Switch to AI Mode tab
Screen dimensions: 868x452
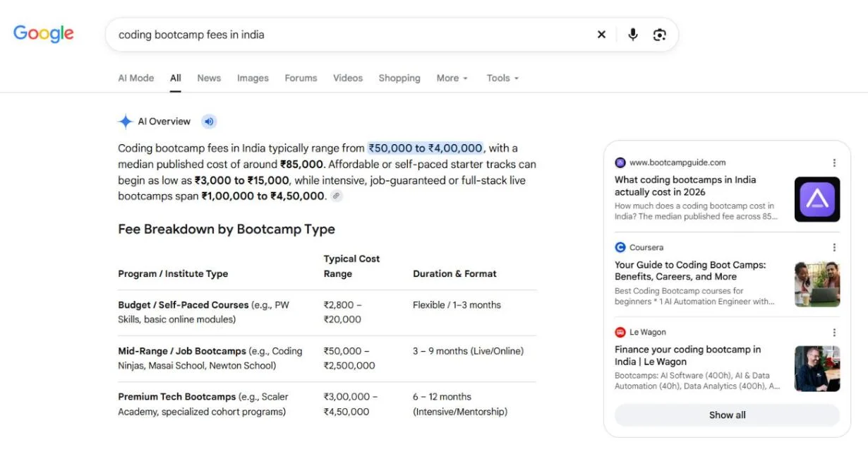(x=136, y=78)
